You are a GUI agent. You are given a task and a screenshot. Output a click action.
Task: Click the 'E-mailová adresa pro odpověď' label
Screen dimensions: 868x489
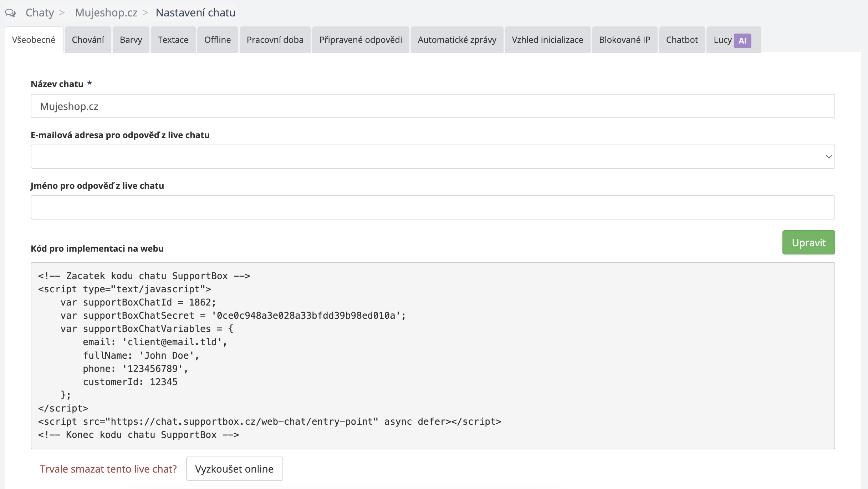[120, 135]
